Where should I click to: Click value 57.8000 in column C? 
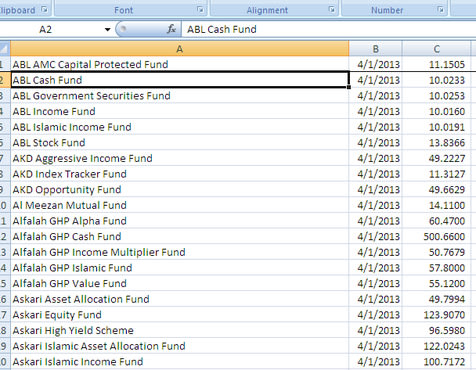437,268
